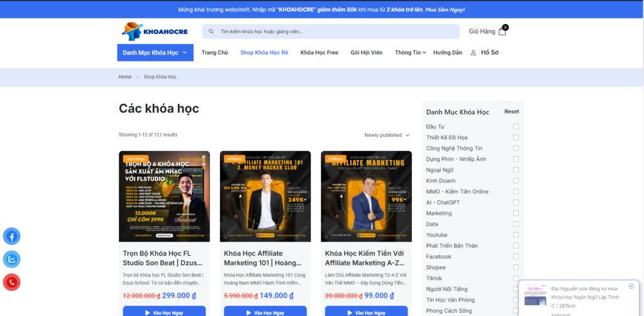Click the Home breadcrumb link
The height and width of the screenshot is (316, 644).
point(125,77)
